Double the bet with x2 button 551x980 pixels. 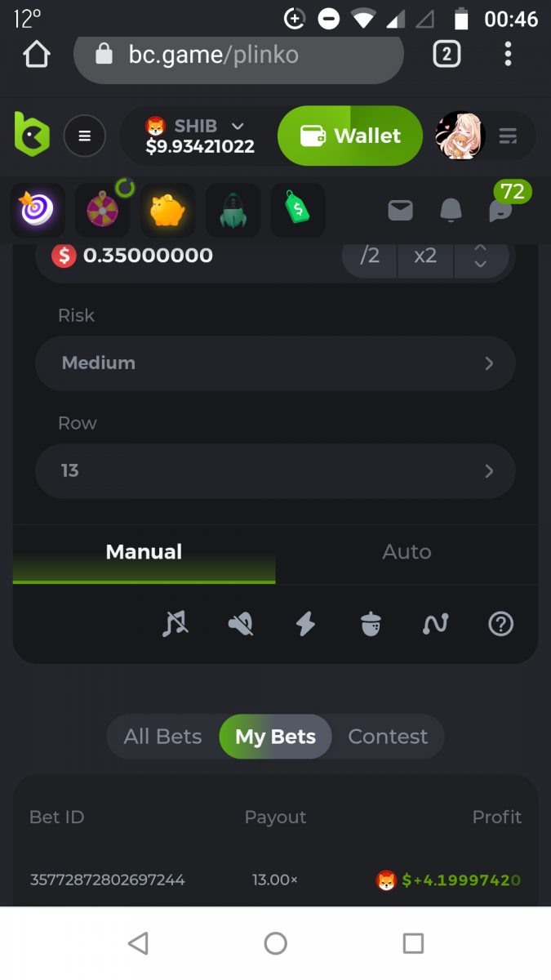click(425, 256)
